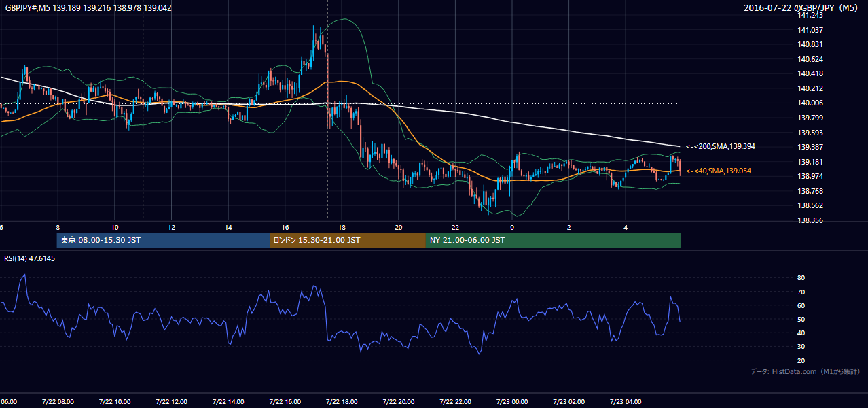Click the 7/22 10:00 bottom time label
The height and width of the screenshot is (408, 868).
coord(114,402)
